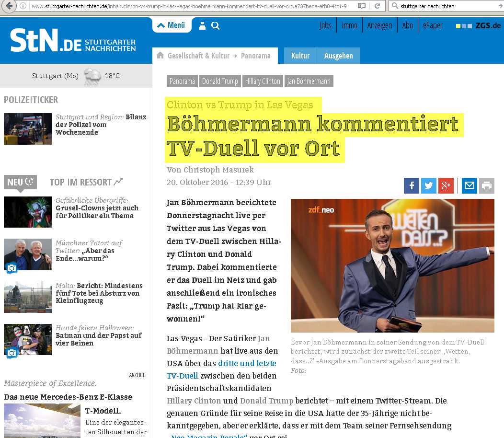Select the NEU tab in sidebar

point(20,182)
